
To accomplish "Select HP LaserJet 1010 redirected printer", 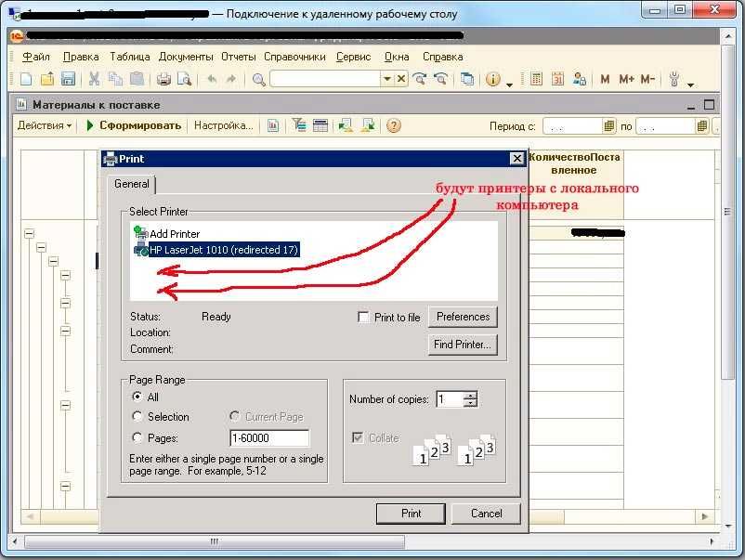I will (x=223, y=250).
